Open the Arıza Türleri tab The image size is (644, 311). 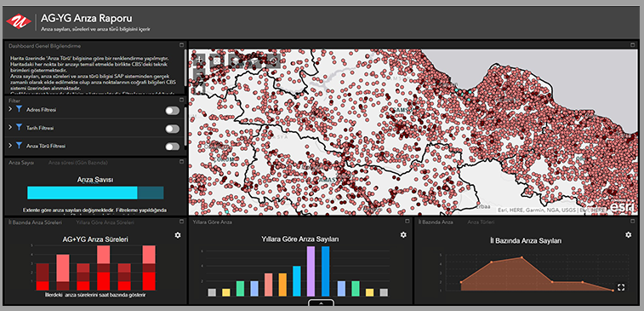point(481,222)
